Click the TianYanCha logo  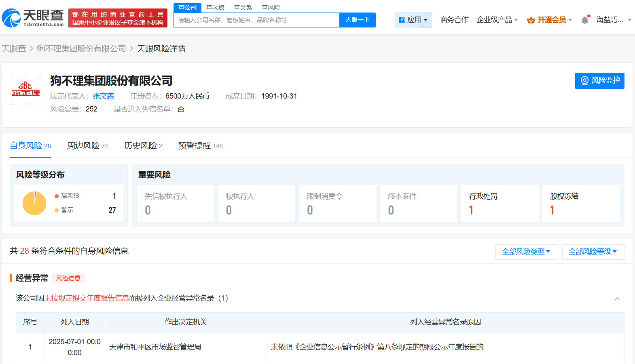point(33,18)
